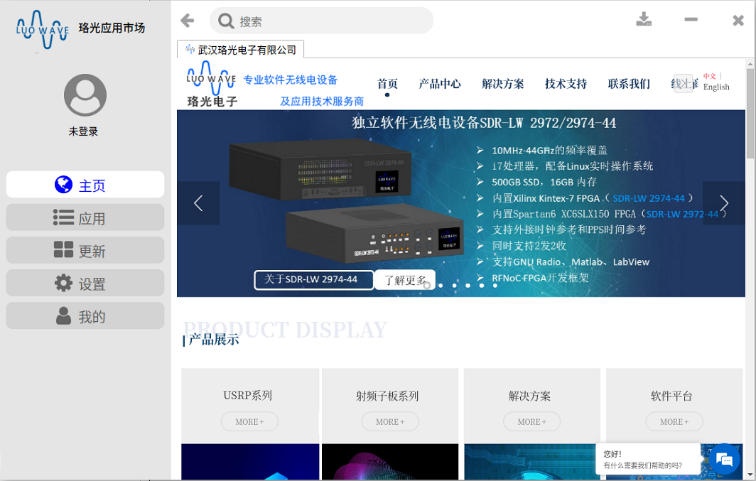Click MORE+ under 软件平台

click(x=674, y=421)
